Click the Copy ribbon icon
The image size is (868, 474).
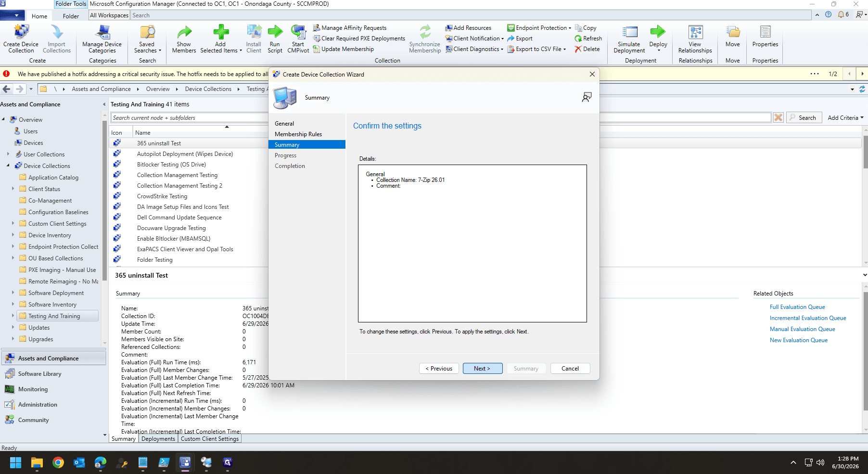(586, 28)
